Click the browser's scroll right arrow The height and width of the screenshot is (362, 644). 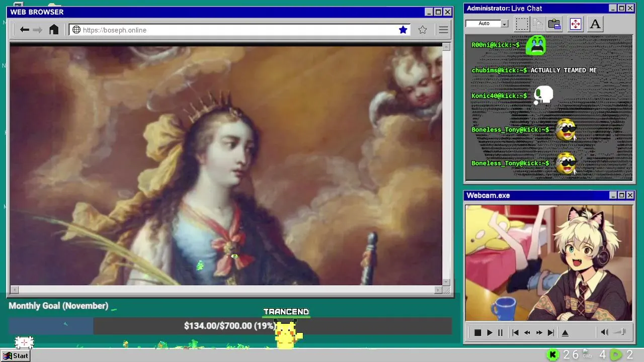point(438,290)
